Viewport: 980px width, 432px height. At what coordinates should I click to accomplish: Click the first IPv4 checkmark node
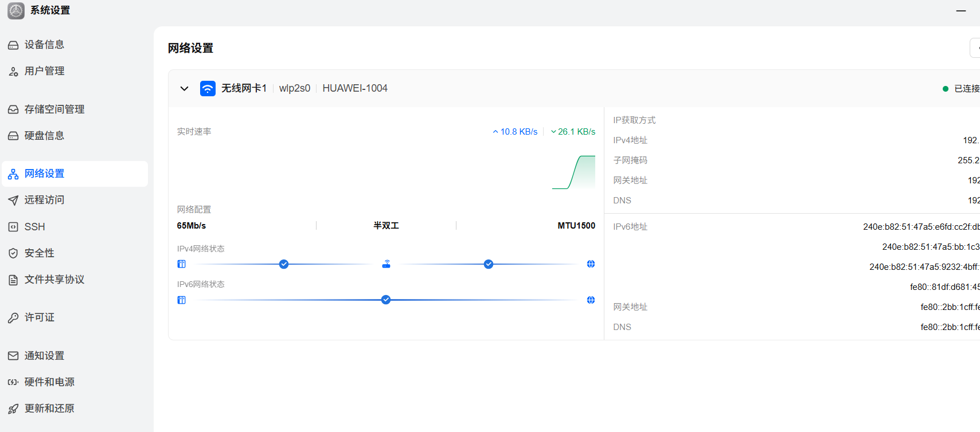[x=284, y=264]
